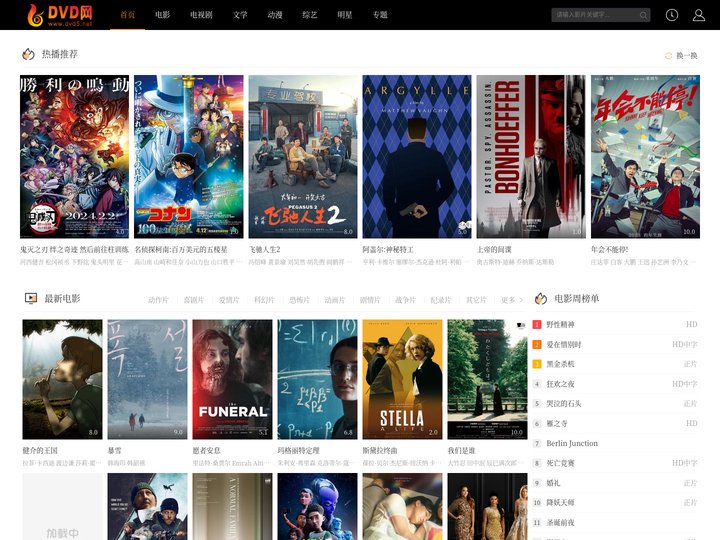Open the Argylle poster
This screenshot has height=540, width=720.
[x=417, y=157]
